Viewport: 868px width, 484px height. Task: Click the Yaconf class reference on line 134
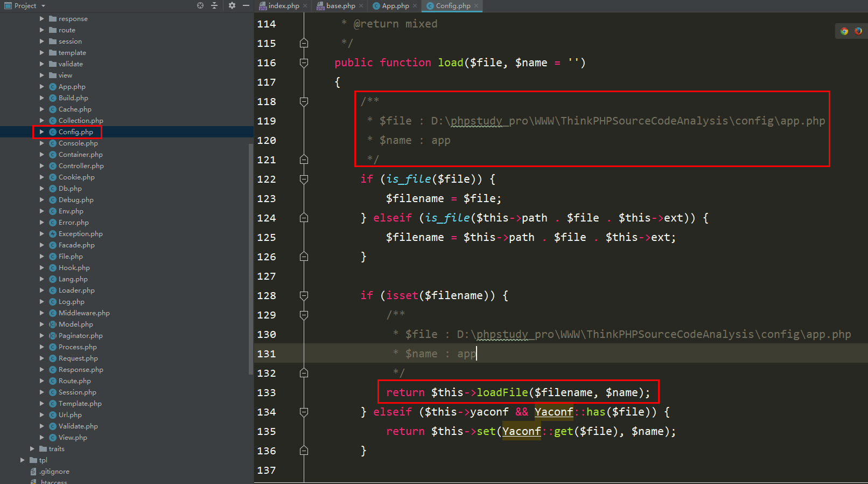554,412
